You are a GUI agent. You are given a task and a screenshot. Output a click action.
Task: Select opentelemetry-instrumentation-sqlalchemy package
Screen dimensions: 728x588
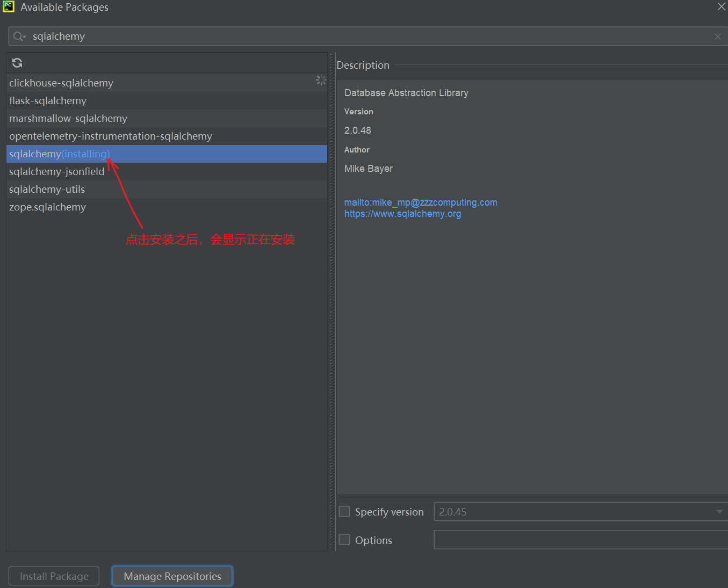coord(167,136)
